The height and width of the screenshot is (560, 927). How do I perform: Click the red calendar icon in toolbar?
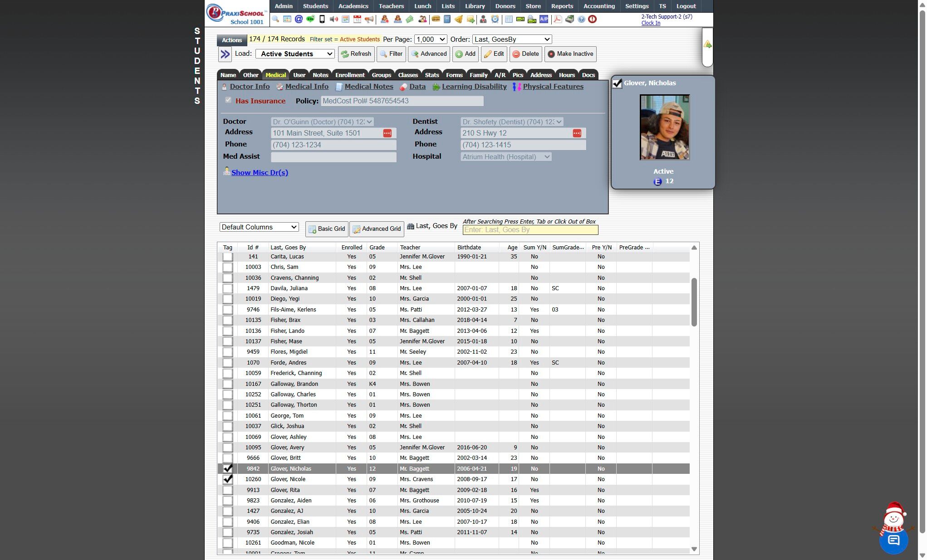point(357,19)
